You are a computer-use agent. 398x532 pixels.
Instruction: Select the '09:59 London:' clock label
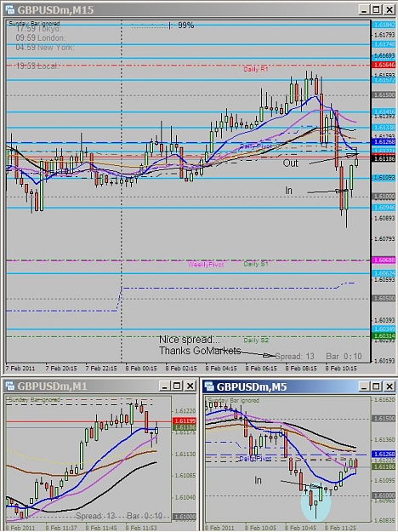41,38
